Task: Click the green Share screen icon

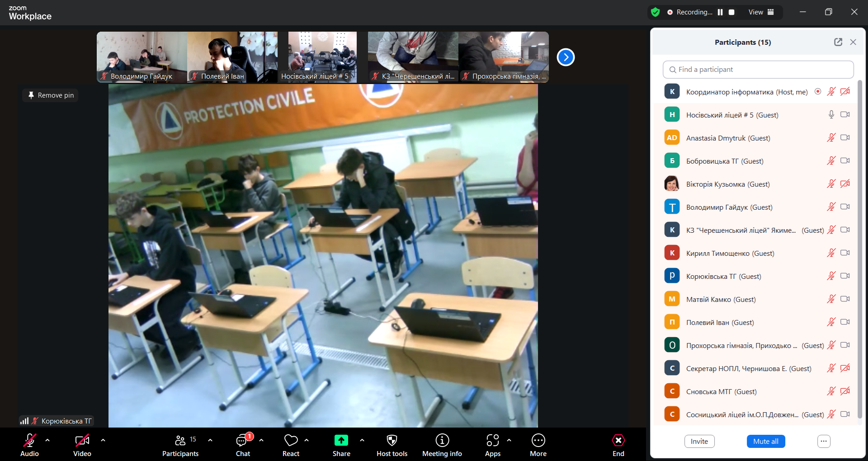Action: [341, 441]
